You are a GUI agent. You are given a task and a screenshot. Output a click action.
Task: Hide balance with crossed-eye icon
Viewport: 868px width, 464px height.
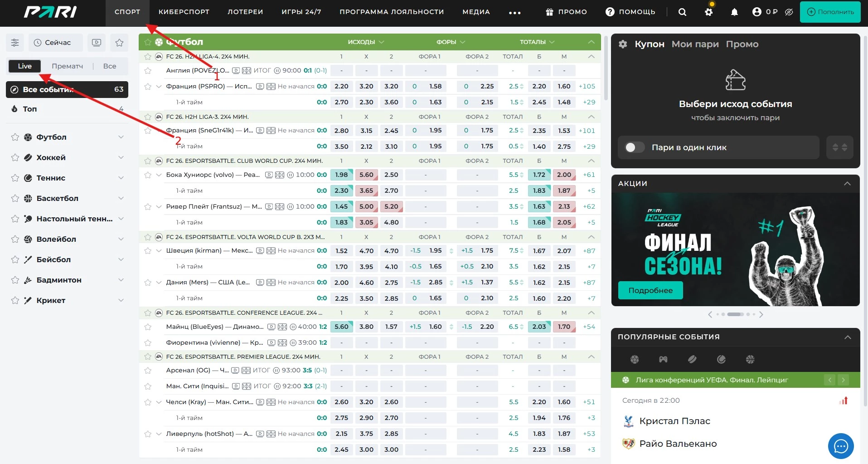789,12
